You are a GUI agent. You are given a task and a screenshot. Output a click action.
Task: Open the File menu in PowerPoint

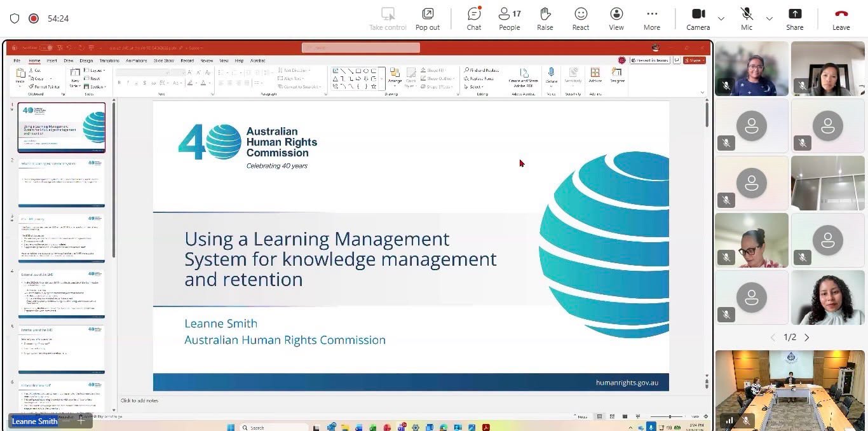tap(17, 60)
